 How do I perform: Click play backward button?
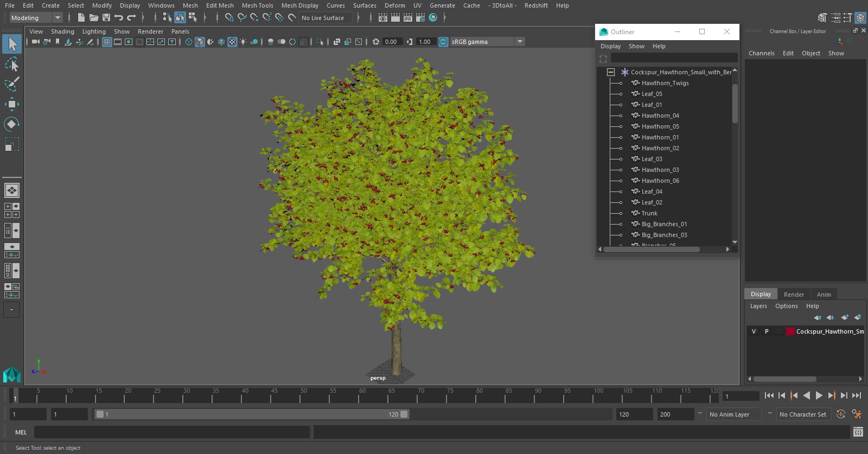[x=807, y=396]
